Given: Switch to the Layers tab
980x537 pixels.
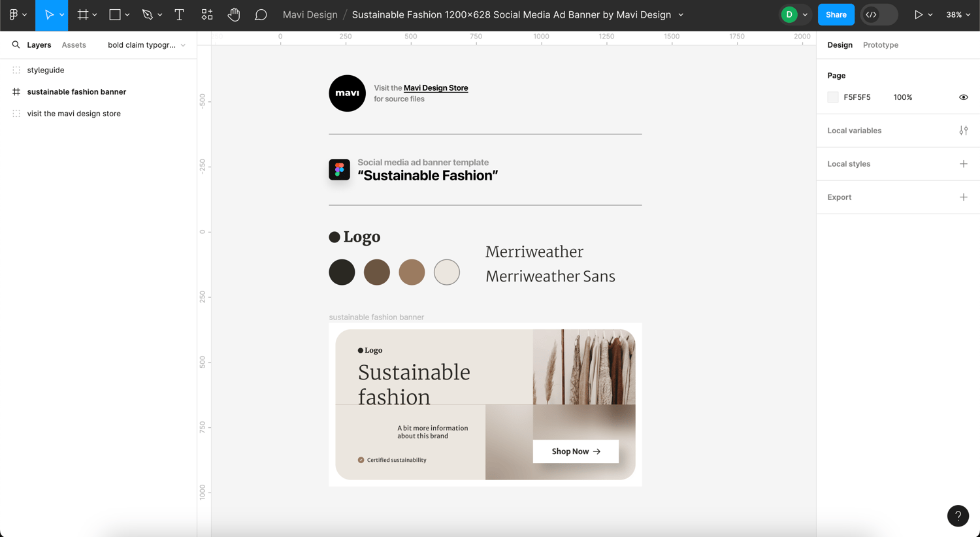Looking at the screenshot, I should click(39, 45).
